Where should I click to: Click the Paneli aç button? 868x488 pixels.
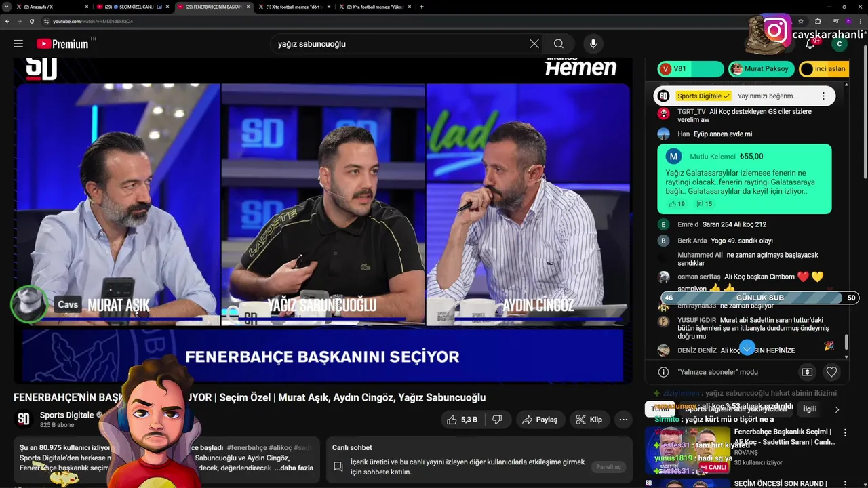(x=608, y=467)
